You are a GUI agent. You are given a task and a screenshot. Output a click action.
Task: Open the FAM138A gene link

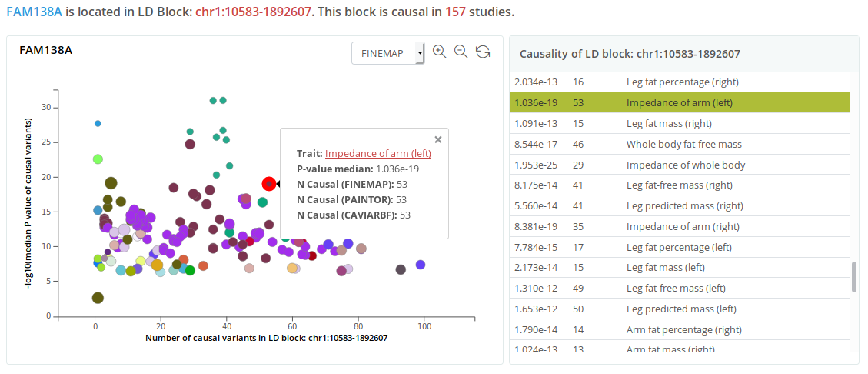35,11
